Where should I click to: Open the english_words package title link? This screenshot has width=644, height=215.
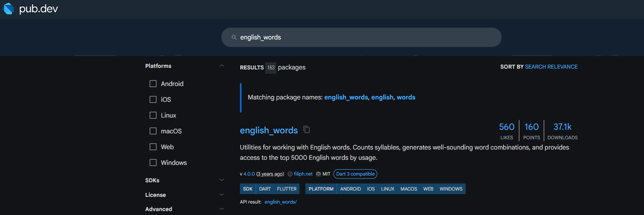coord(269,130)
